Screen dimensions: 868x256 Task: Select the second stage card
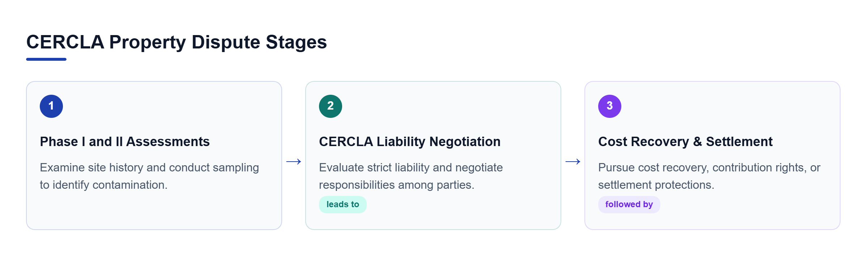tap(433, 155)
